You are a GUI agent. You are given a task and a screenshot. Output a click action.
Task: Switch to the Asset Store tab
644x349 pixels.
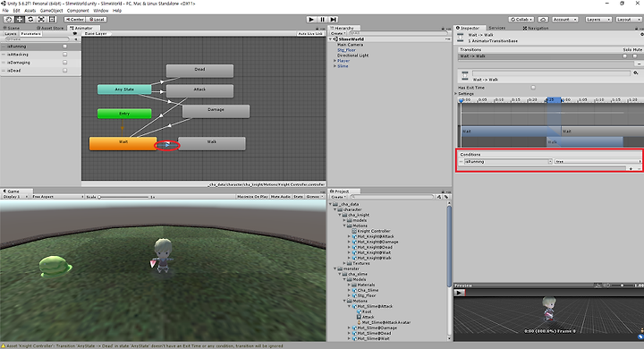coord(50,28)
